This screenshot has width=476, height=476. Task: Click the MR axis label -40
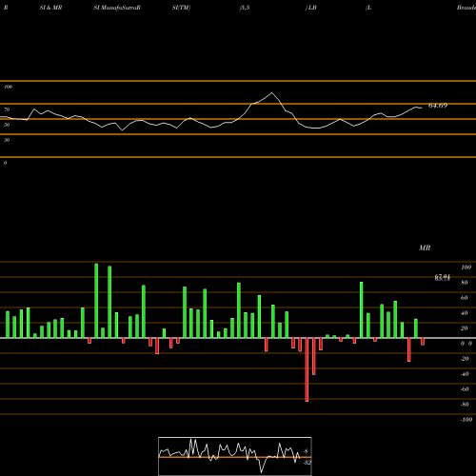coord(465,374)
